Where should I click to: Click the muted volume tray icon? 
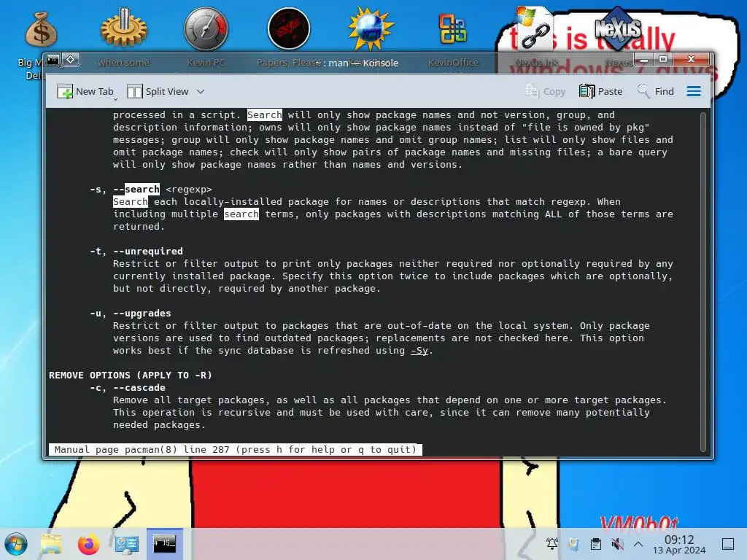pyautogui.click(x=617, y=544)
